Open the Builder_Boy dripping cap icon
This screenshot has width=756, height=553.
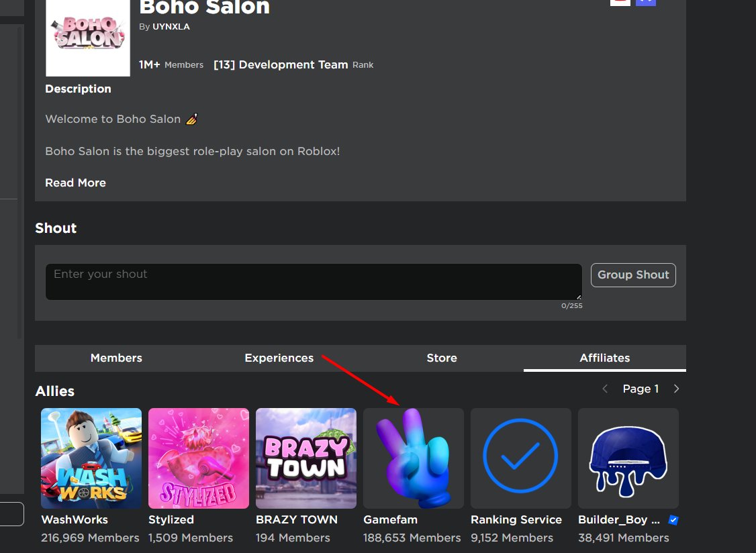[x=628, y=458]
